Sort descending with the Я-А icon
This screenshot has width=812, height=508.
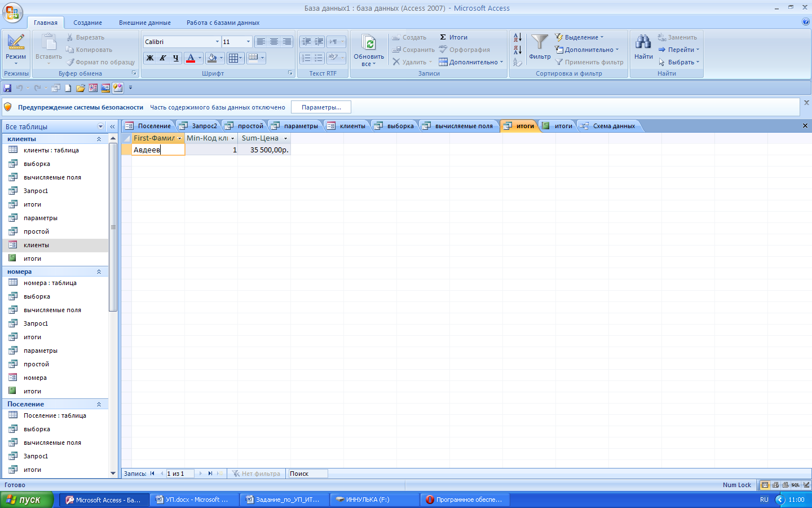(518, 50)
